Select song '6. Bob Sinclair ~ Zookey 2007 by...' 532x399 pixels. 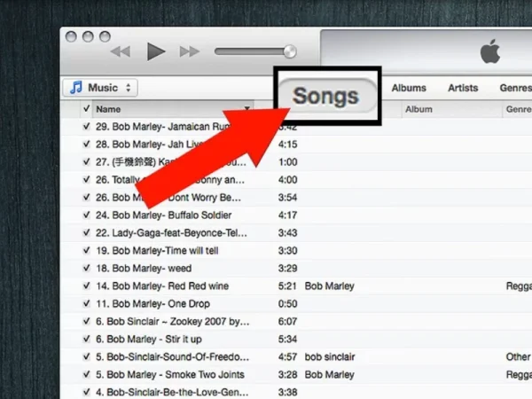click(x=172, y=322)
